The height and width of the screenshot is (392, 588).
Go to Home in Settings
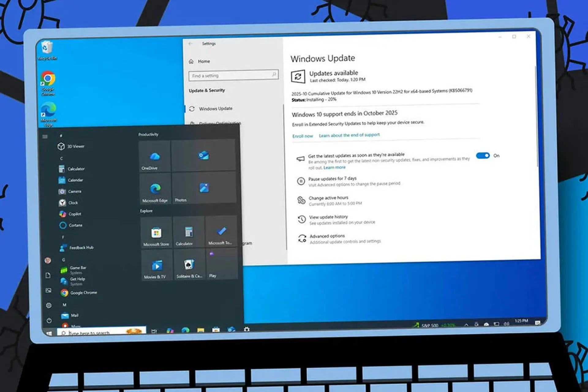click(199, 61)
